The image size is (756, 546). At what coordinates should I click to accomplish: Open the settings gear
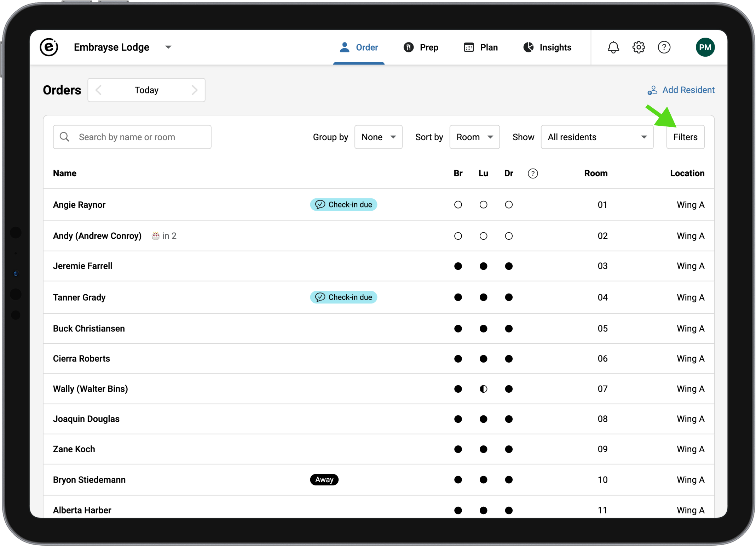pyautogui.click(x=639, y=47)
